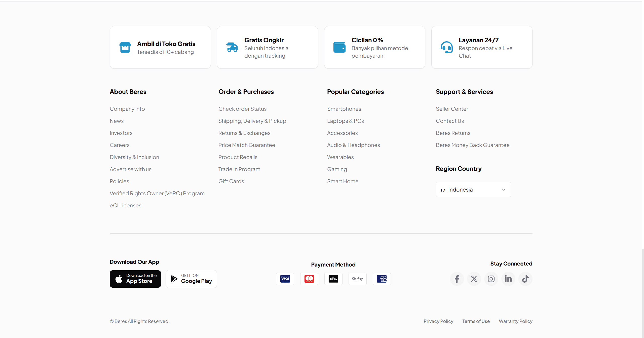Open eCI Licenses link
The height and width of the screenshot is (338, 644).
(126, 206)
